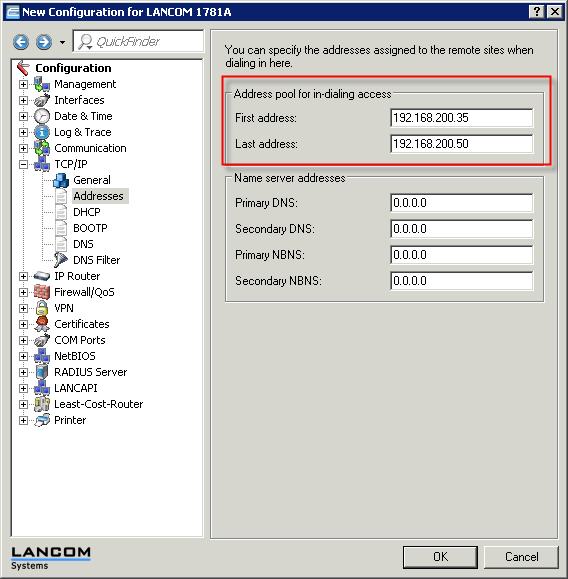The width and height of the screenshot is (568, 579).
Task: Click the Interfaces tree icon
Action: pos(42,100)
